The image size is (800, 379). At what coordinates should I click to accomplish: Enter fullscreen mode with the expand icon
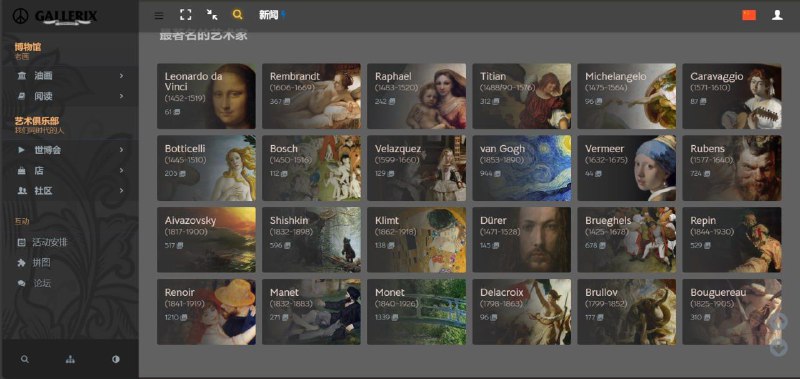point(186,15)
